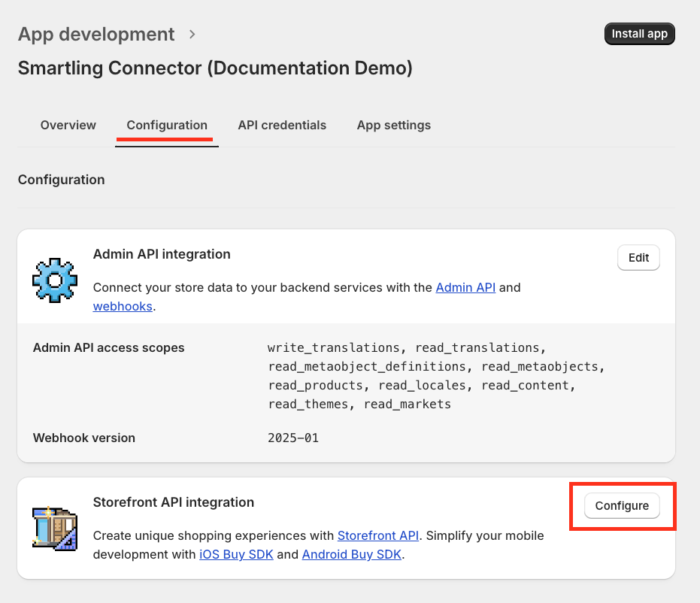Image resolution: width=700 pixels, height=603 pixels.
Task: Select the Configuration tab
Action: point(167,125)
